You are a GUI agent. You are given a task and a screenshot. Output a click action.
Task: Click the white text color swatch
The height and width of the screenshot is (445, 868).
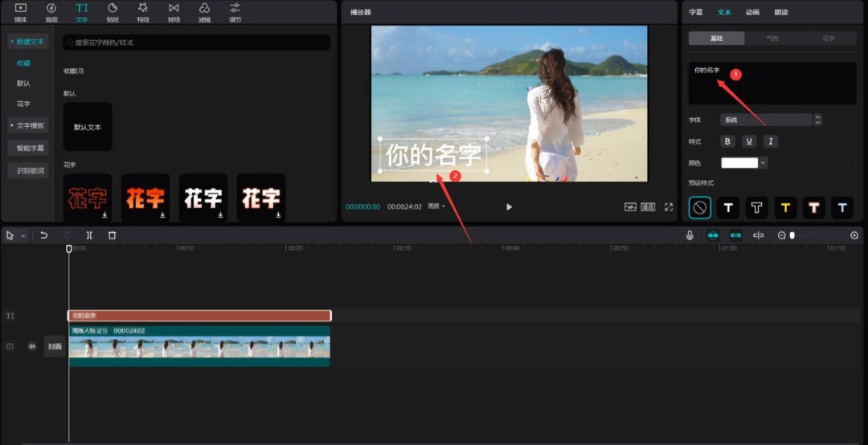pos(739,162)
